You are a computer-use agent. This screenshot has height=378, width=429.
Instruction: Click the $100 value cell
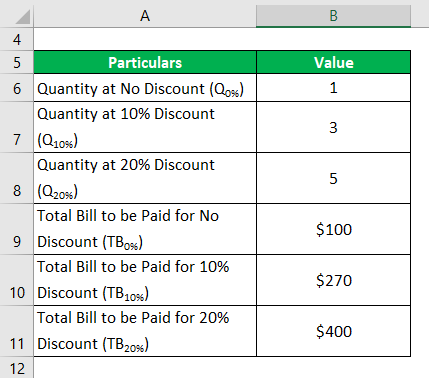pyautogui.click(x=333, y=229)
